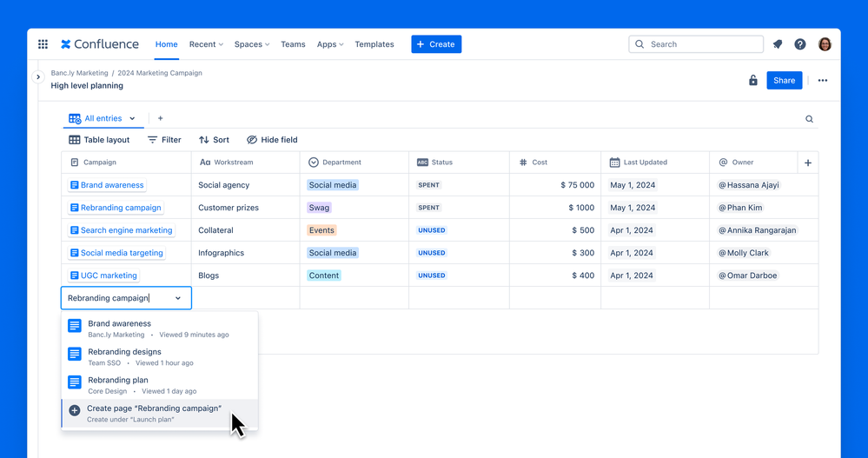Open the Rebranding campaign page link
Viewport: 868px width, 458px height.
116,208
